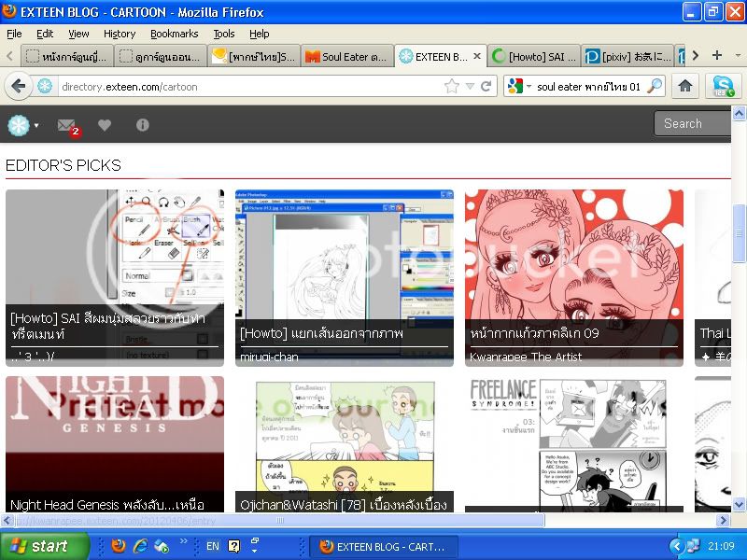Open the View menu
Viewport: 747px width, 560px height.
tap(78, 34)
